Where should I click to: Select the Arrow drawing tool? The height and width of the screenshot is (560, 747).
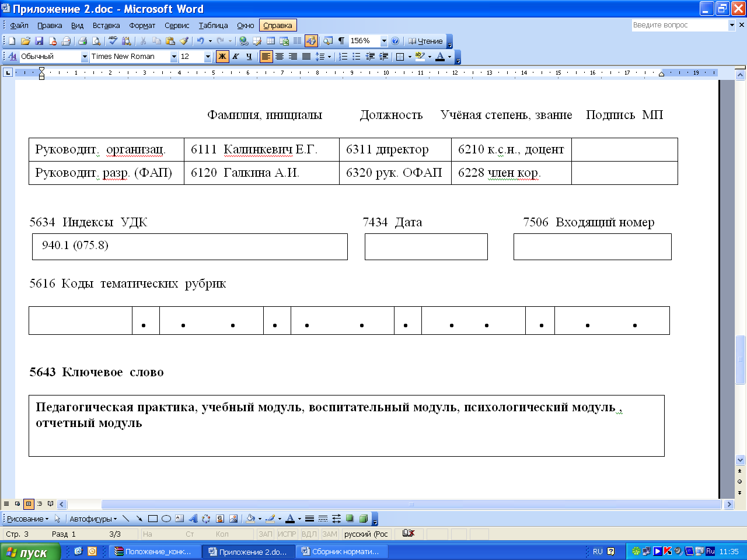(x=139, y=519)
